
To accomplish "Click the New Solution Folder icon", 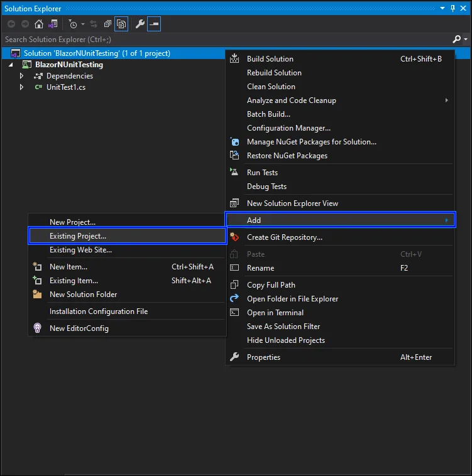I will pyautogui.click(x=37, y=294).
